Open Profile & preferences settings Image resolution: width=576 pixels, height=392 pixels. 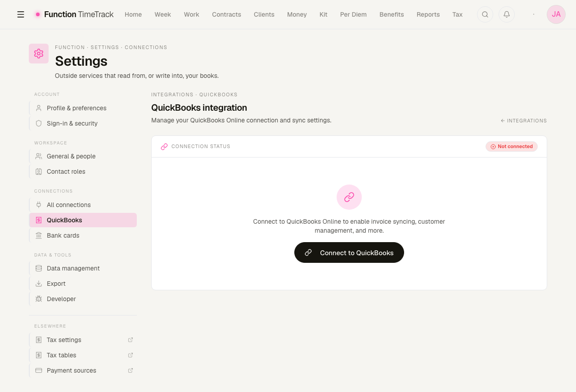(x=83, y=108)
